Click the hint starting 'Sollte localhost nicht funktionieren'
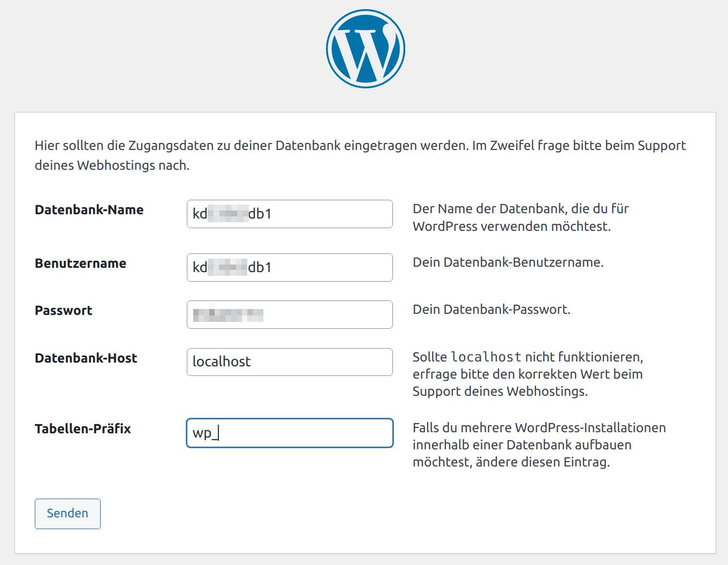 528,374
